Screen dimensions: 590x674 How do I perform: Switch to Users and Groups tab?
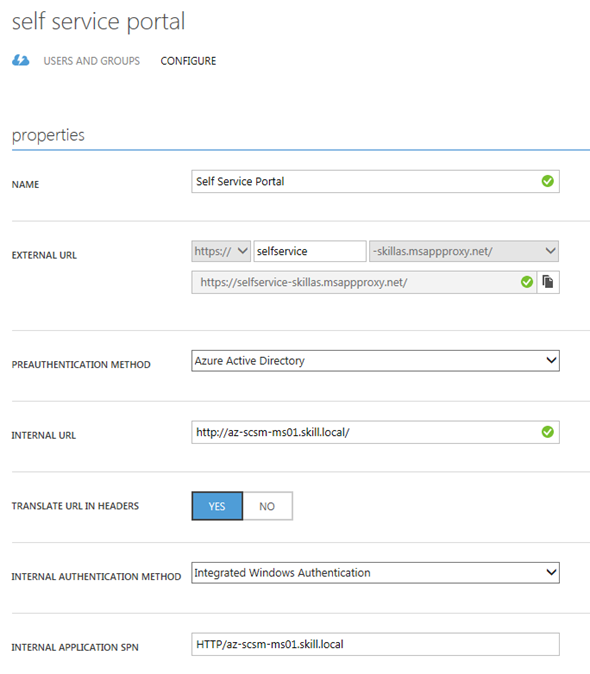click(92, 61)
